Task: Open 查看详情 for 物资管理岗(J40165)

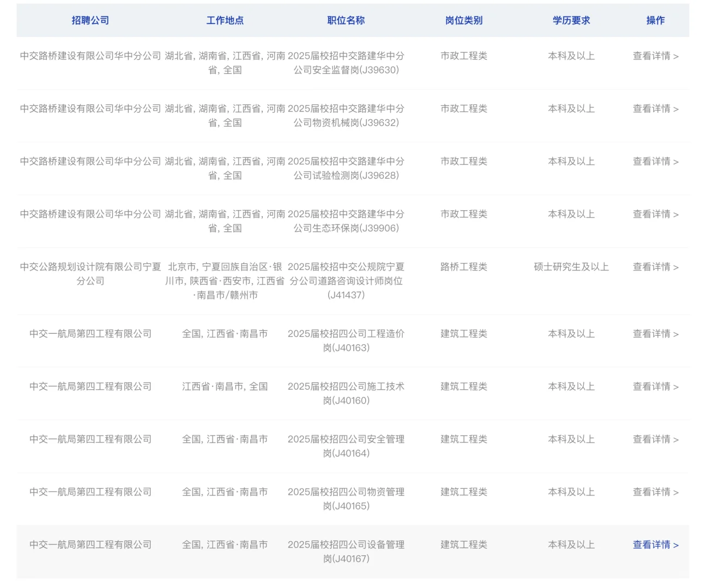Action: pos(655,492)
